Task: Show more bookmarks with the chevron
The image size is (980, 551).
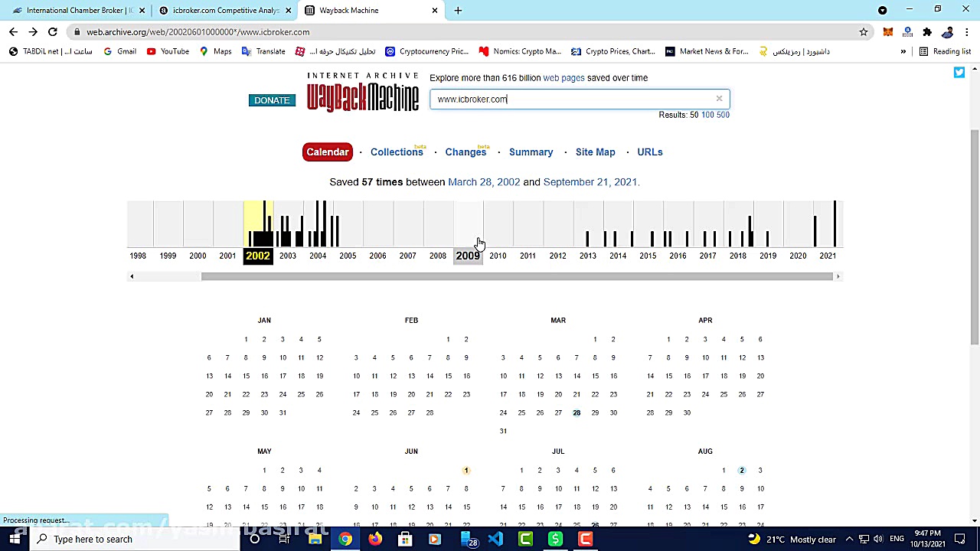Action: 903,51
